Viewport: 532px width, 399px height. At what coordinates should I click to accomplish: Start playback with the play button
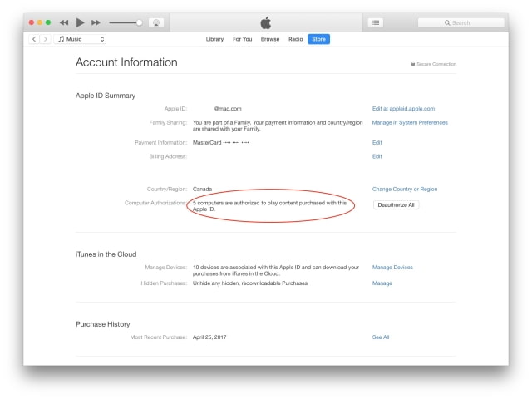[80, 22]
